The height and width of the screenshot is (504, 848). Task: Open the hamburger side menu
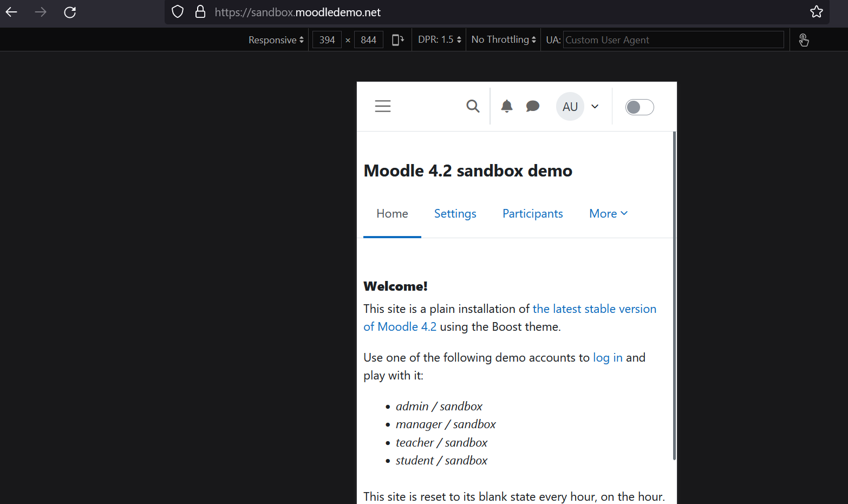click(x=383, y=106)
